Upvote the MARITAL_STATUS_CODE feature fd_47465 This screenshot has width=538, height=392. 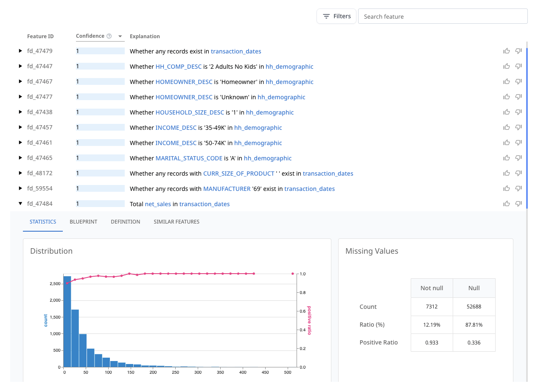(507, 158)
